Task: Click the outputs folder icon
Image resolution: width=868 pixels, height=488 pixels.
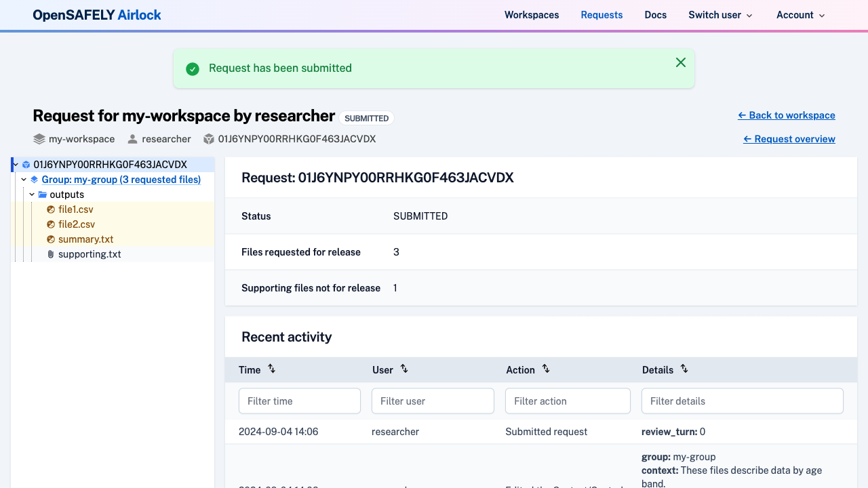Action: point(43,195)
